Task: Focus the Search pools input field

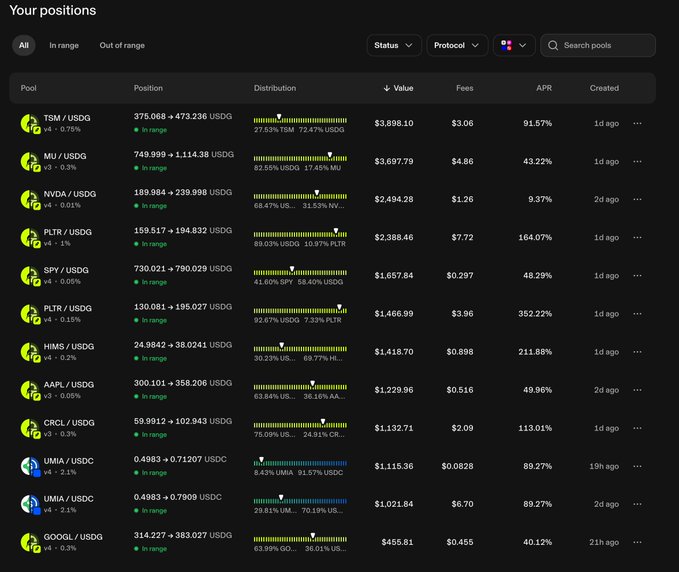Action: point(598,45)
